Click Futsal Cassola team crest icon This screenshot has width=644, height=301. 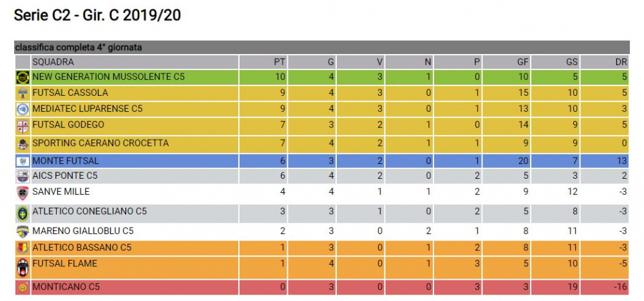[23, 93]
